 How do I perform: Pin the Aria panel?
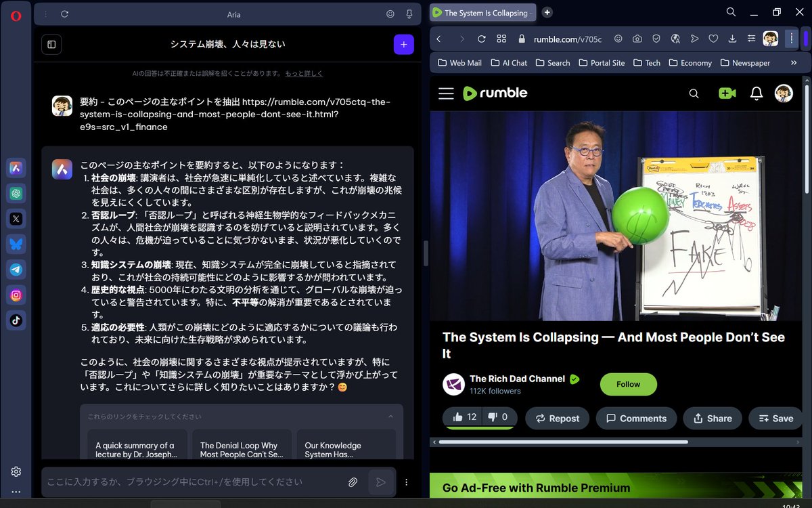tap(409, 14)
